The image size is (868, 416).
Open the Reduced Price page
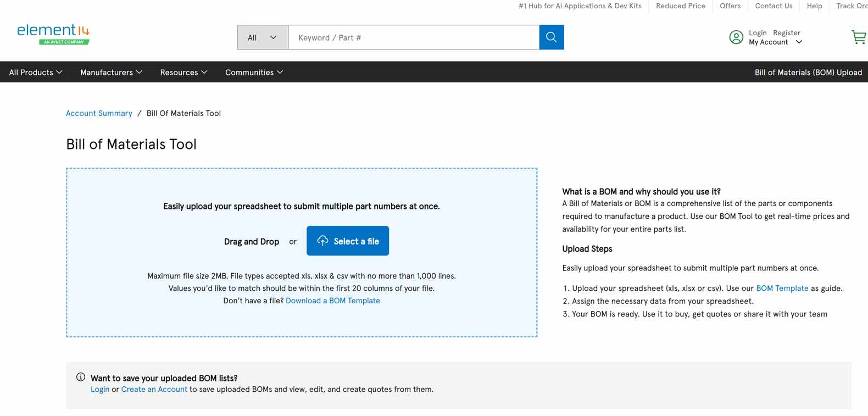[680, 6]
